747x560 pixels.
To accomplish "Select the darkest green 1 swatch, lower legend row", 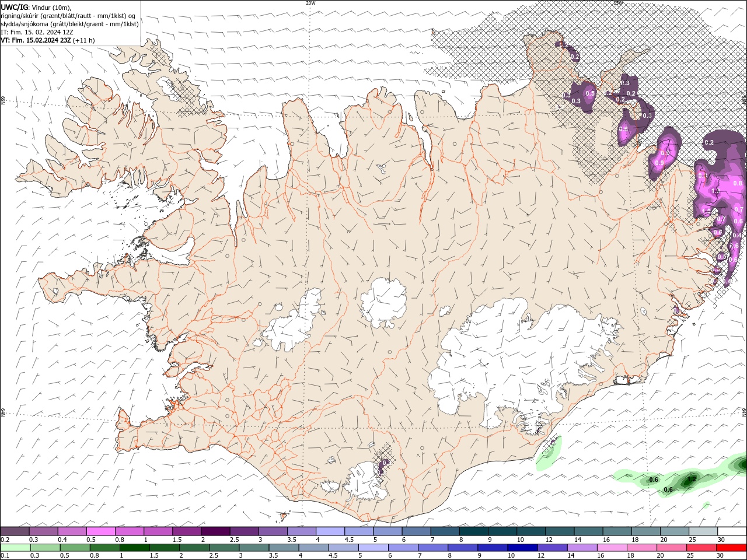I will (x=134, y=548).
